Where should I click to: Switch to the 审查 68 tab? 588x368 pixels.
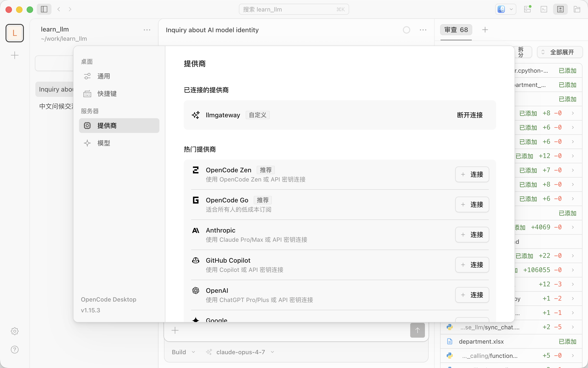point(456,30)
